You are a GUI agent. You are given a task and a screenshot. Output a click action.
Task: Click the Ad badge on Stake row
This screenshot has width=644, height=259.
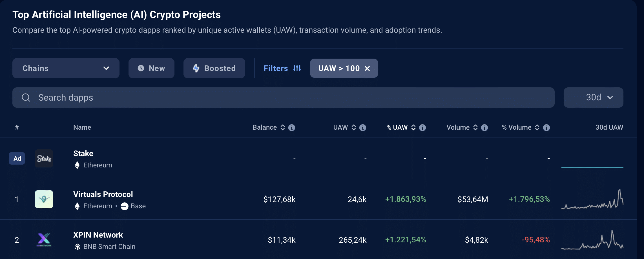[x=17, y=158]
